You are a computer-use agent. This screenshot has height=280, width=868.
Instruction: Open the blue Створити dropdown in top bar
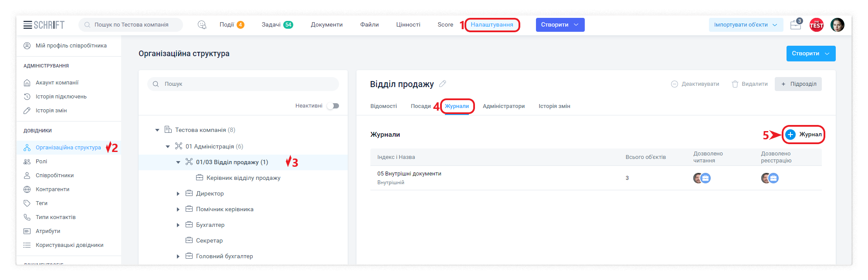tap(560, 25)
